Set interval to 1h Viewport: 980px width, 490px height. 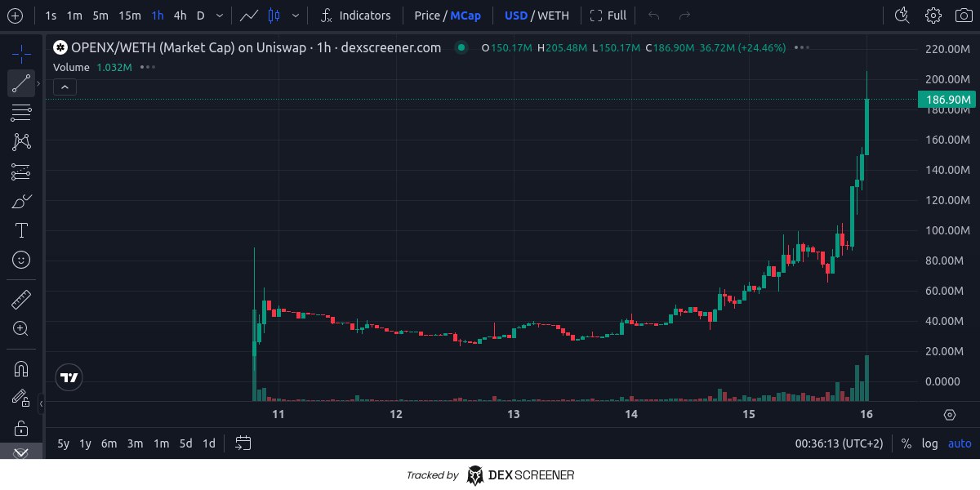coord(158,16)
